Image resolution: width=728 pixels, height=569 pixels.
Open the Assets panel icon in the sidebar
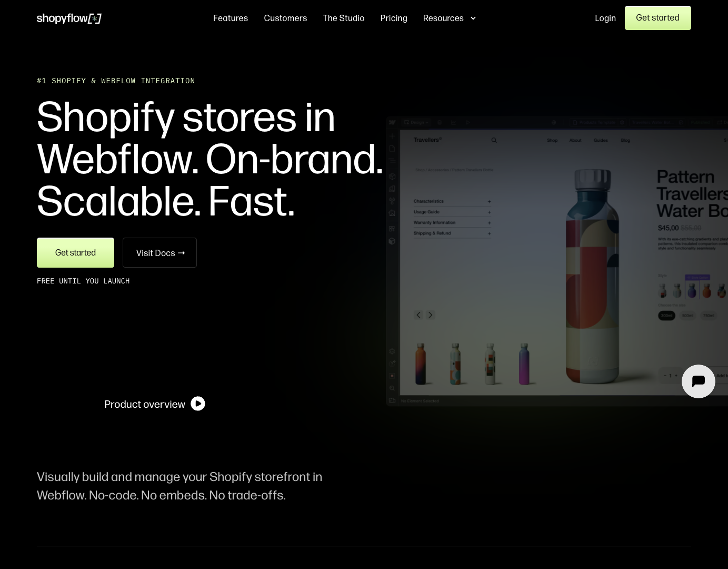392,213
